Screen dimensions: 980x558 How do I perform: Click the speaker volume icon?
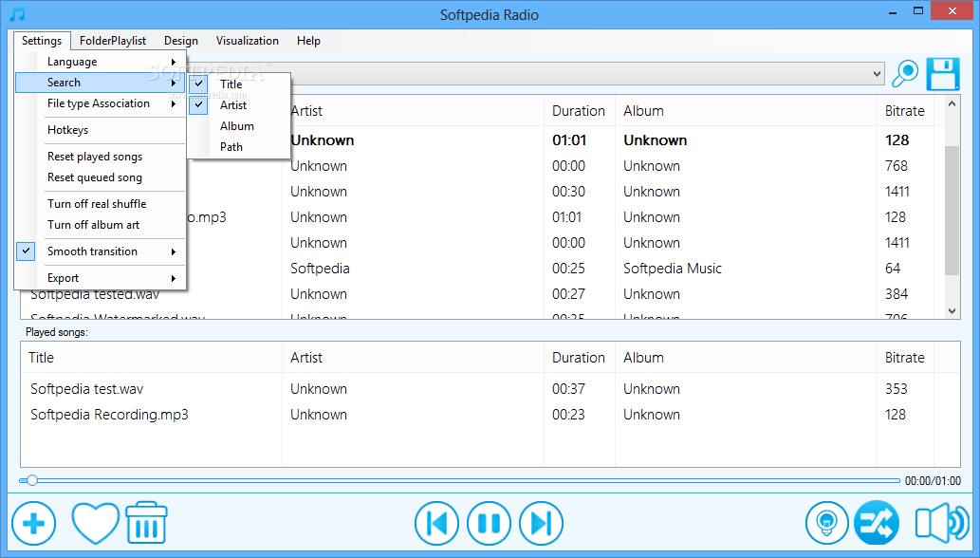[x=941, y=522]
